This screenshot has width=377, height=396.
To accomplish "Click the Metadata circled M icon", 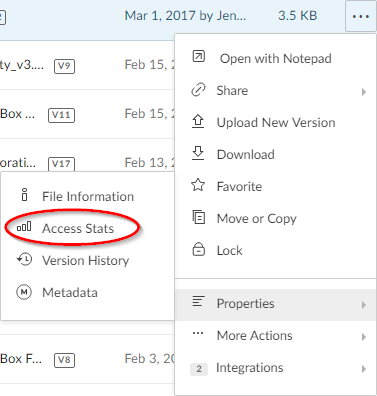I will point(24,292).
